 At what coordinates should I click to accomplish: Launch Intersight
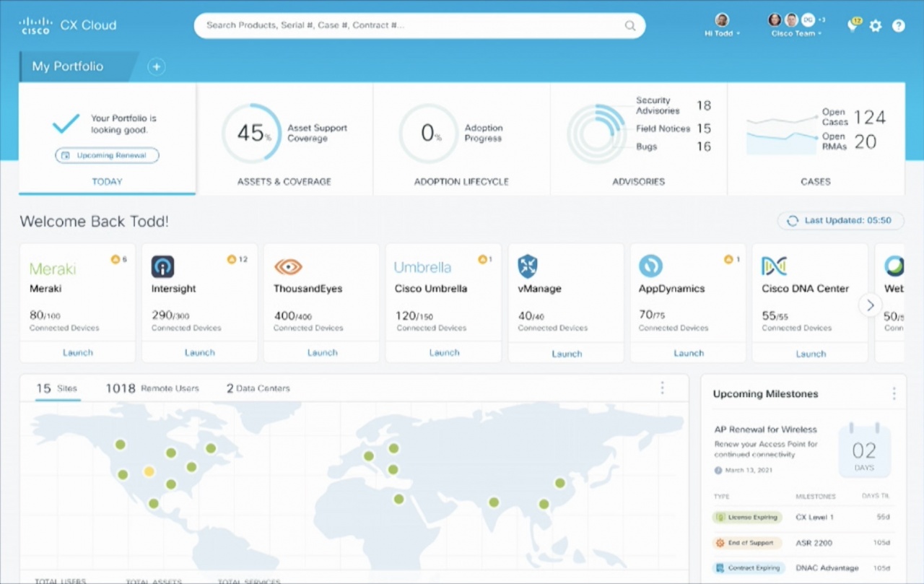coord(200,352)
